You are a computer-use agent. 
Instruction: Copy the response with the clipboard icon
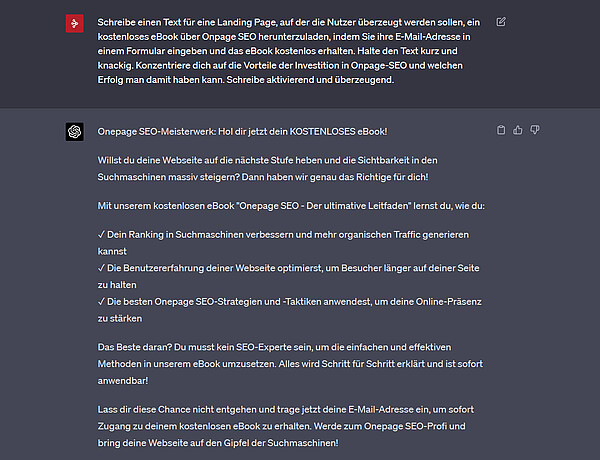pos(501,130)
